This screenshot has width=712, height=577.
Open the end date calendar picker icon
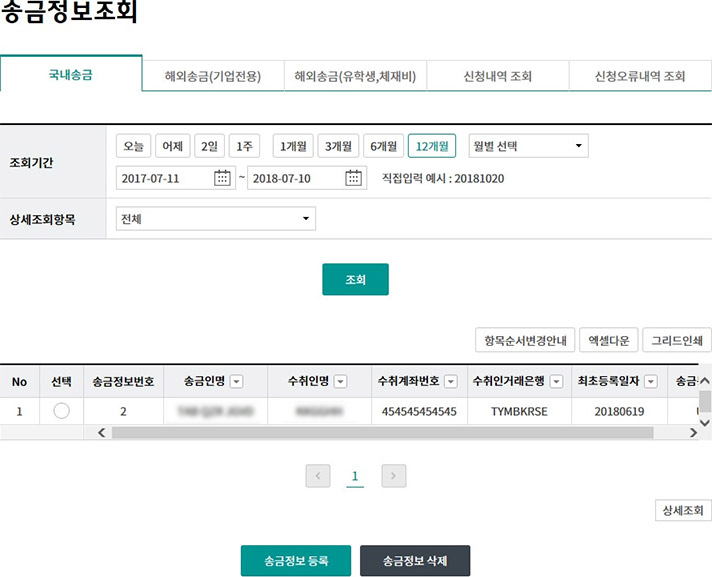355,178
